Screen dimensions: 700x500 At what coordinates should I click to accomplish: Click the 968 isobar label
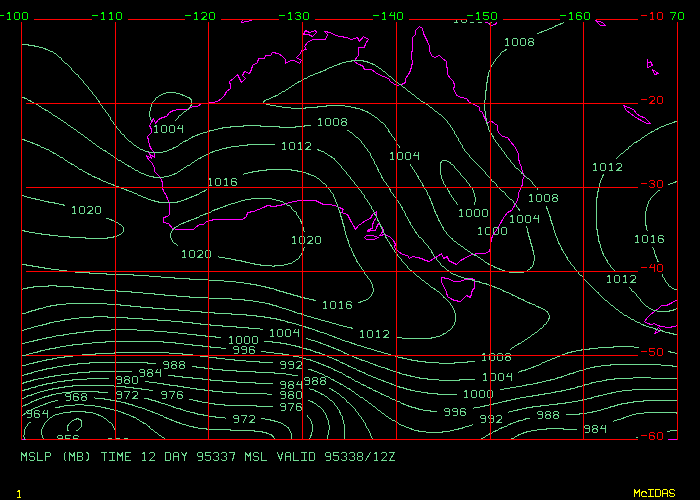pos(77,397)
